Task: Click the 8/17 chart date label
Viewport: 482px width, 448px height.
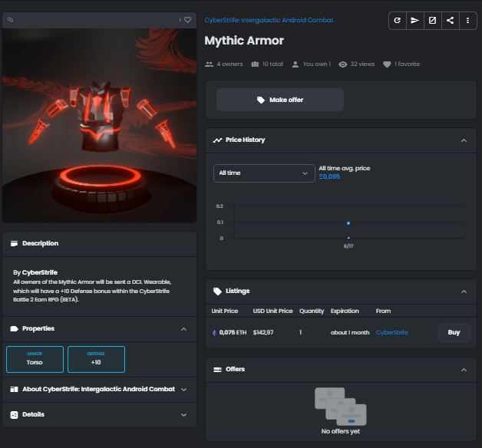Action: coord(348,246)
